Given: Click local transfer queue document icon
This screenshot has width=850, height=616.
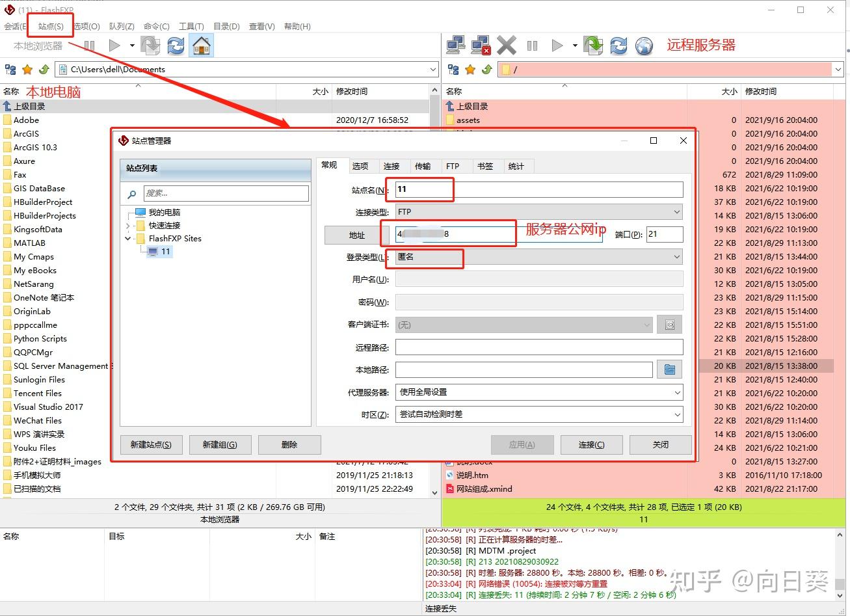Looking at the screenshot, I should (150, 46).
